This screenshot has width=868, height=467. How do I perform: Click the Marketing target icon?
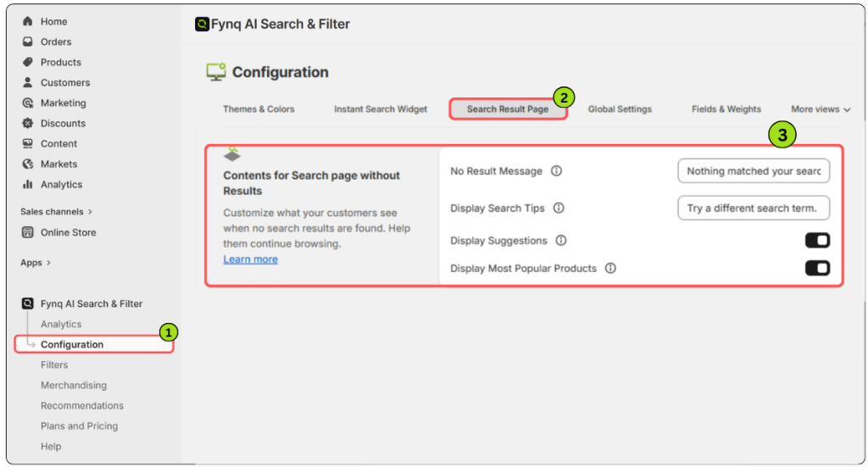pos(27,103)
